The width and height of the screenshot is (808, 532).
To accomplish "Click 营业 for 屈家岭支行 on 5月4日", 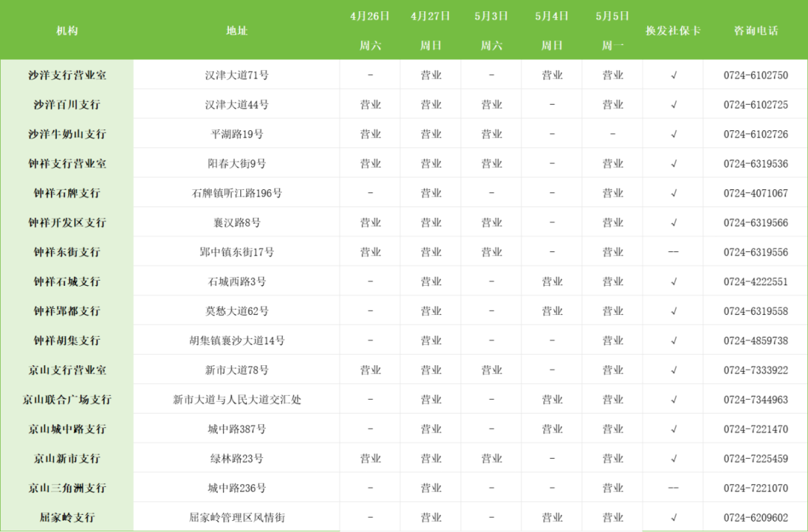I will 552,517.
